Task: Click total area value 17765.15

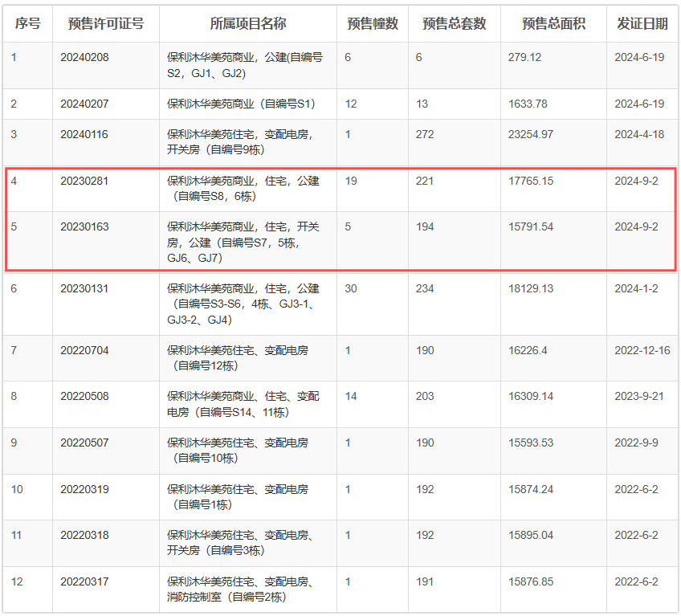Action: (x=531, y=181)
